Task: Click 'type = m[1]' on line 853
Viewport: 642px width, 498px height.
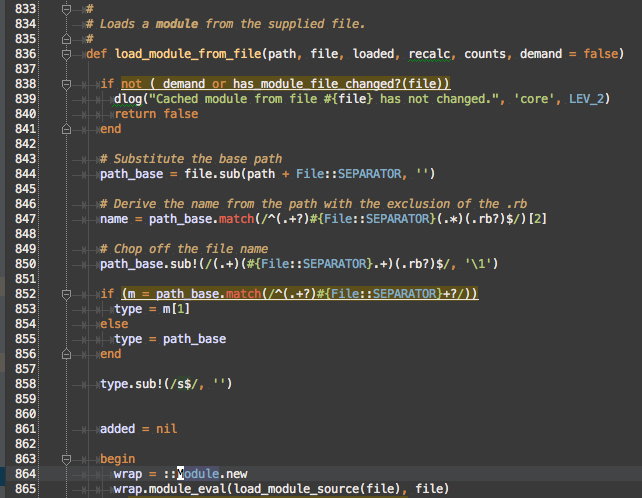Action: [152, 309]
